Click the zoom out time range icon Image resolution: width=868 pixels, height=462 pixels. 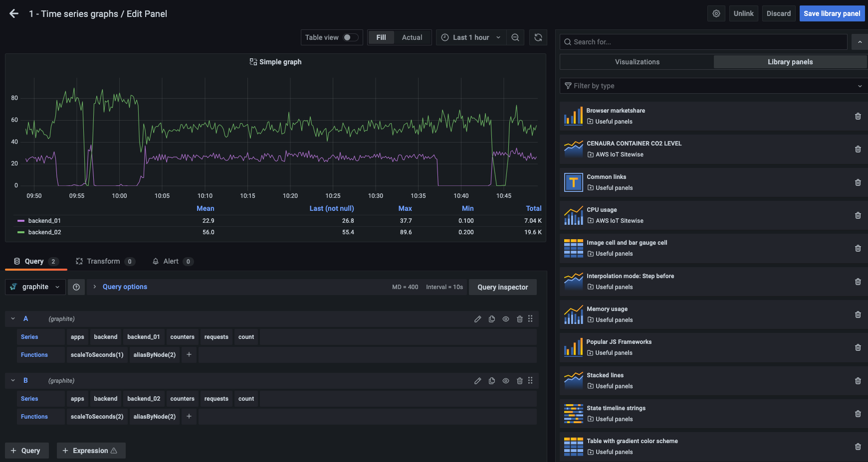pyautogui.click(x=515, y=37)
